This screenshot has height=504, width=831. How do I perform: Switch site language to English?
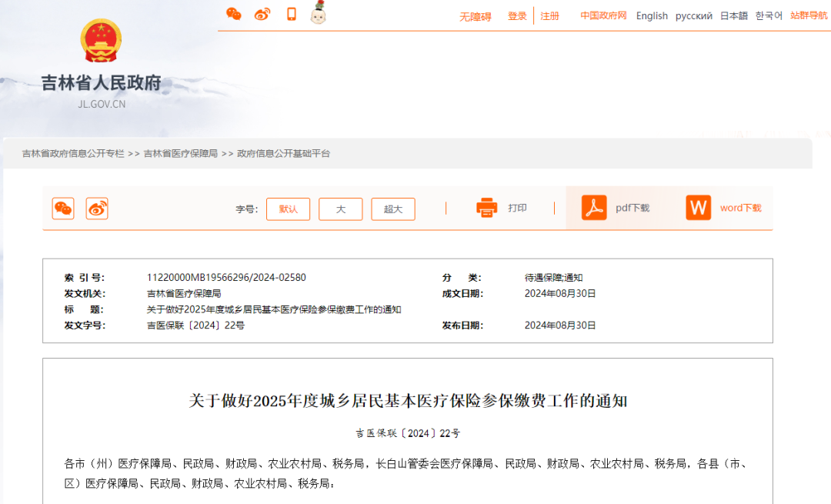652,16
